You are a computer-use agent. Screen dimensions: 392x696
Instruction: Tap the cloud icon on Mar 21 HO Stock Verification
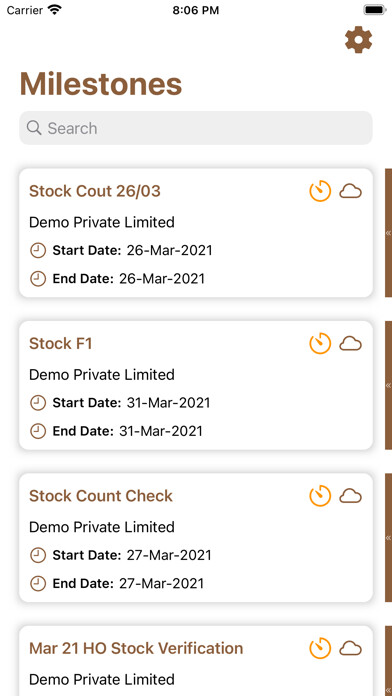click(351, 648)
